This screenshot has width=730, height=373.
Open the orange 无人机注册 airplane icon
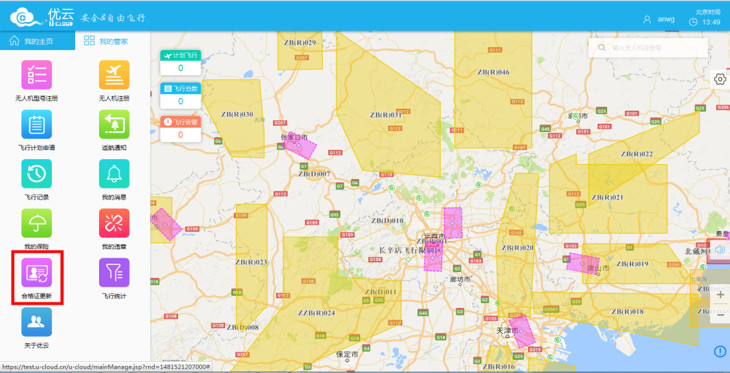click(x=114, y=75)
